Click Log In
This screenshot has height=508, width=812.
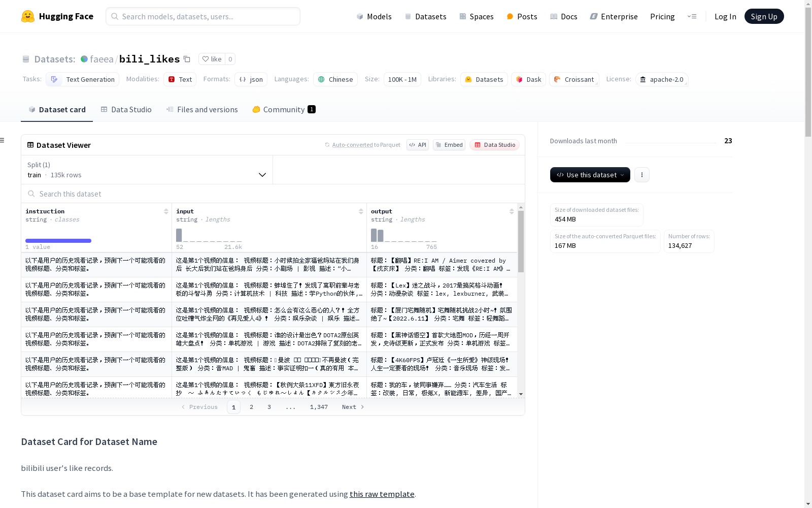click(725, 16)
